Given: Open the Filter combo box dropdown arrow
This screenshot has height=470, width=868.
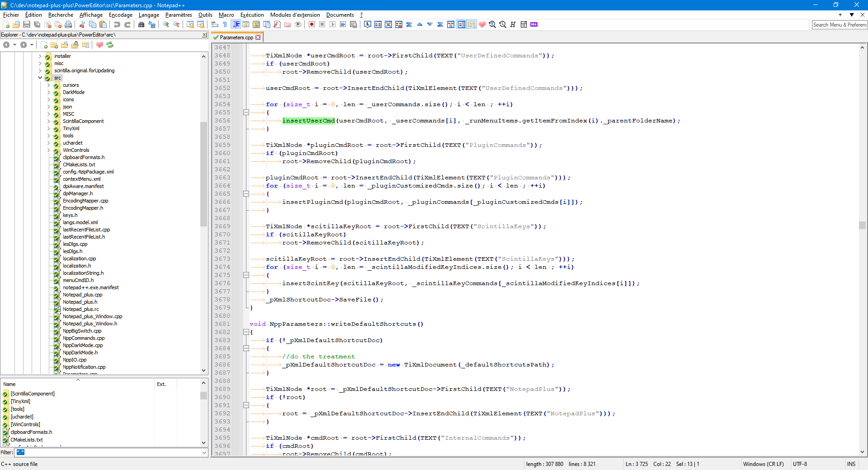Looking at the screenshot, I should click(204, 452).
